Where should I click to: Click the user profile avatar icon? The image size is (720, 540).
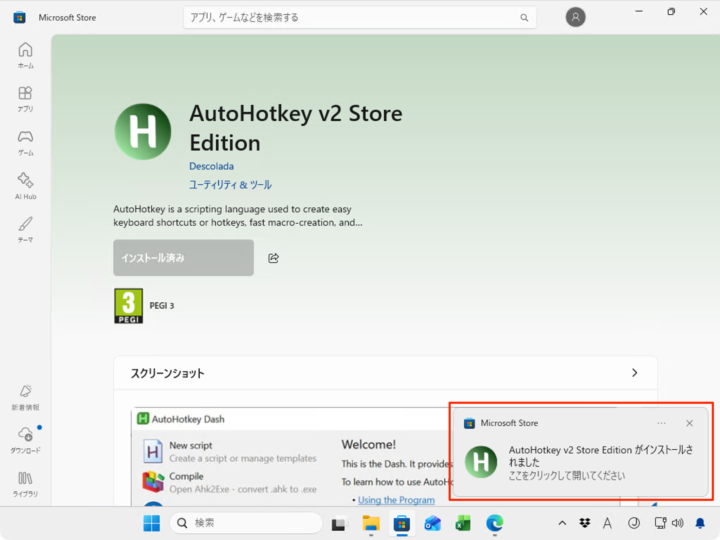[x=575, y=17]
